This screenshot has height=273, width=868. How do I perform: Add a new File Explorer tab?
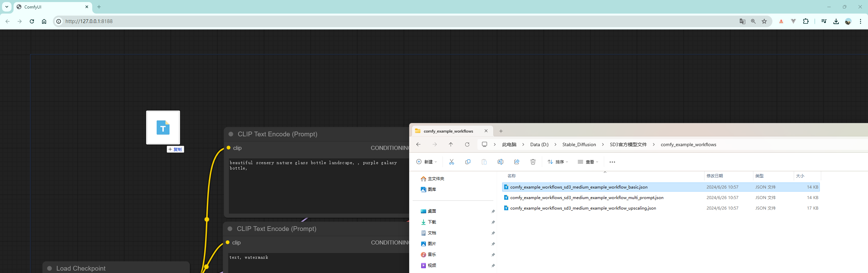(x=501, y=131)
